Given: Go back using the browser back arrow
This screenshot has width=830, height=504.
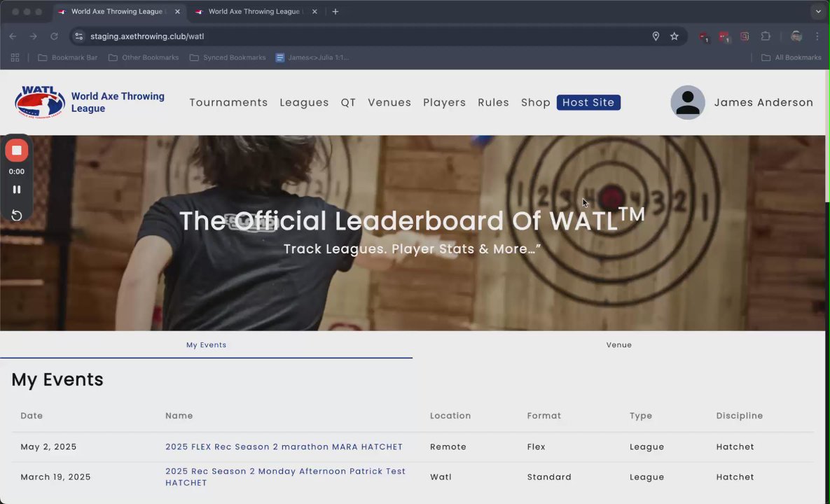Looking at the screenshot, I should 13,36.
